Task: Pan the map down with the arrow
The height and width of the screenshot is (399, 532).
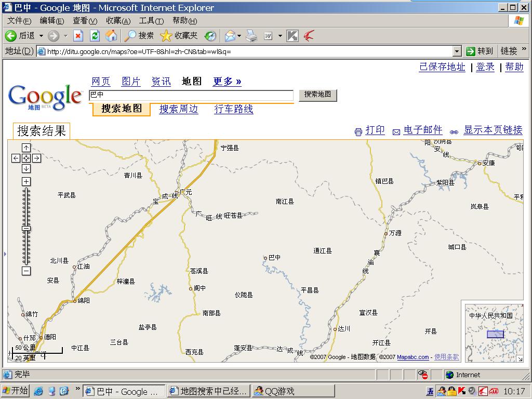Action: click(x=26, y=169)
